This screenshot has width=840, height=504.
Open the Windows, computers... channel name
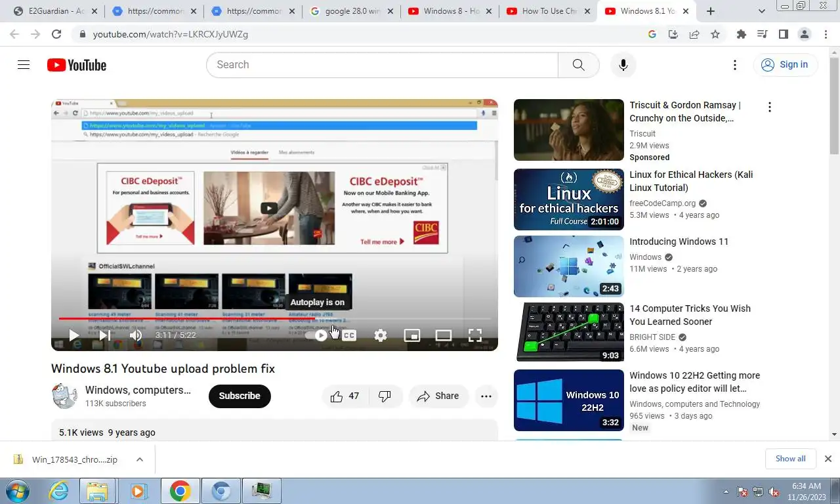pyautogui.click(x=138, y=390)
